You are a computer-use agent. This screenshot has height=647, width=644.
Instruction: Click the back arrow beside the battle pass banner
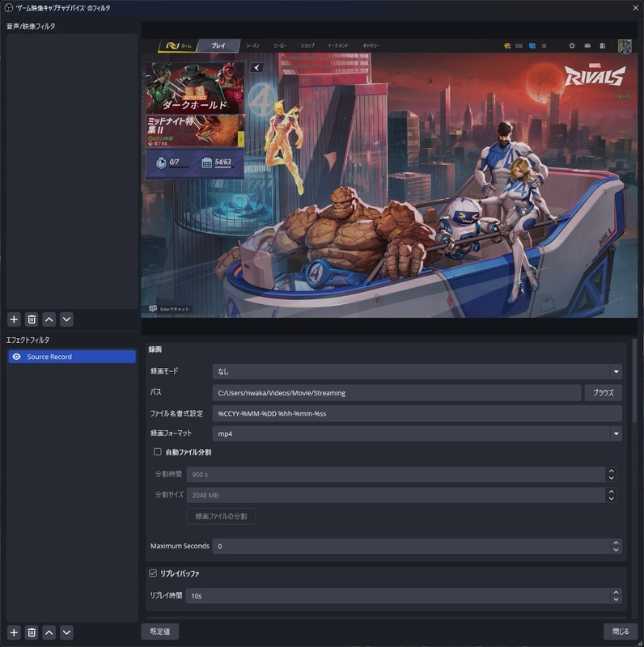[256, 68]
